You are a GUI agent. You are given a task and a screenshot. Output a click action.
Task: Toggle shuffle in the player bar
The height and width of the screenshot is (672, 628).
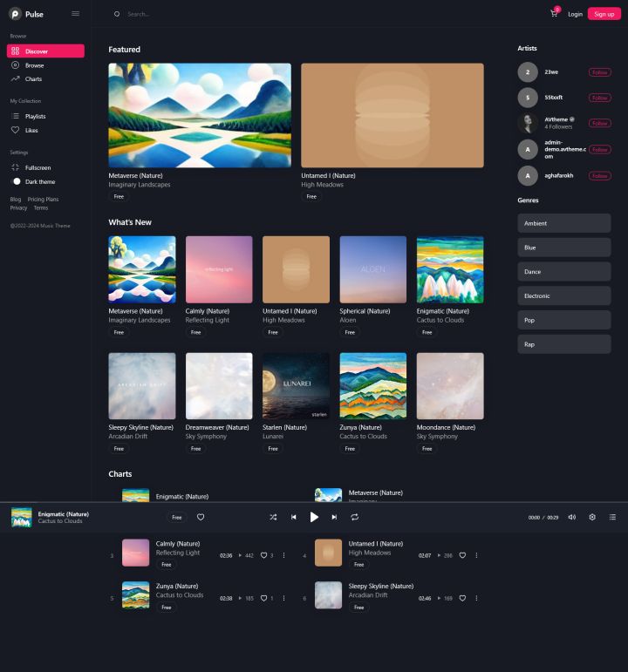[273, 517]
